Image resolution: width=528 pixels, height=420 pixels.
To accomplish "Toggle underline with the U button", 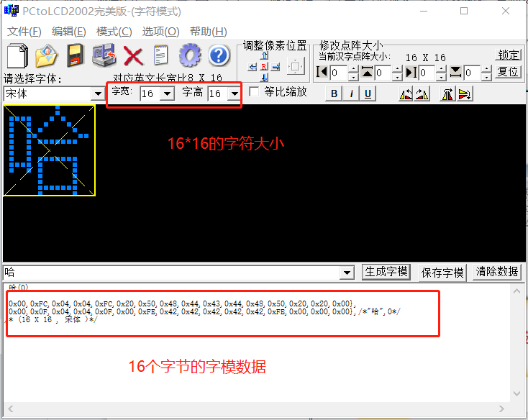I will (368, 93).
